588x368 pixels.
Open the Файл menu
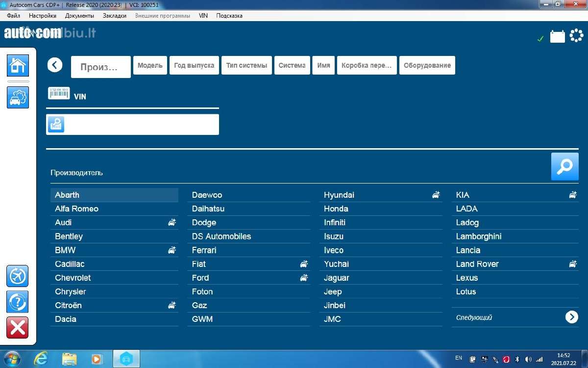click(14, 16)
